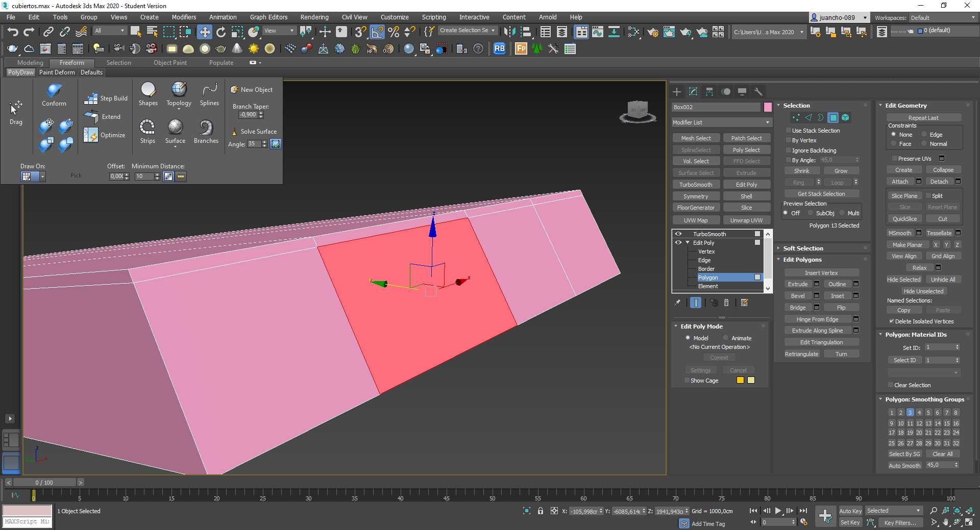Click the ViewCube in the viewport

tap(638, 111)
